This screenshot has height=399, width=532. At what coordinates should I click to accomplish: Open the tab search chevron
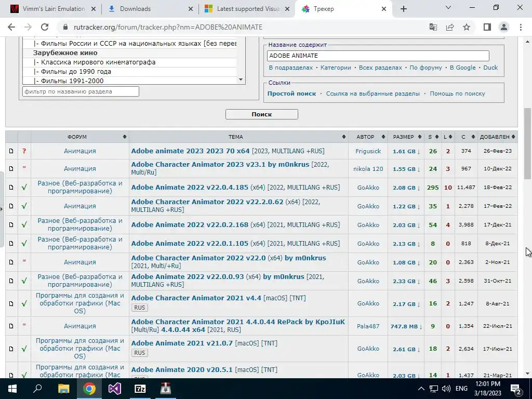point(448,7)
